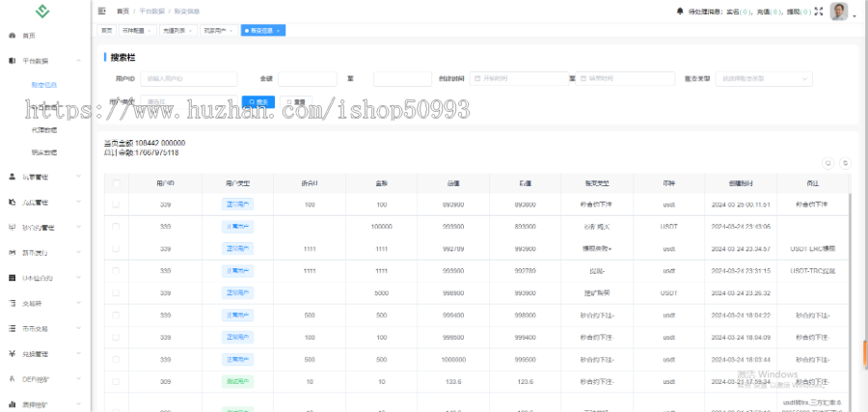Collapse the sidebar with the hamburger icon
The width and height of the screenshot is (868, 412).
point(101,11)
